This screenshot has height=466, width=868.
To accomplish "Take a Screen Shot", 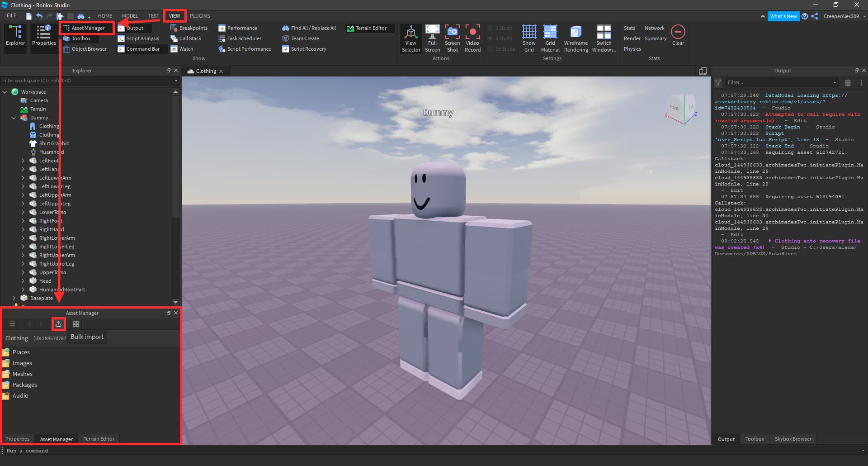I will point(453,38).
